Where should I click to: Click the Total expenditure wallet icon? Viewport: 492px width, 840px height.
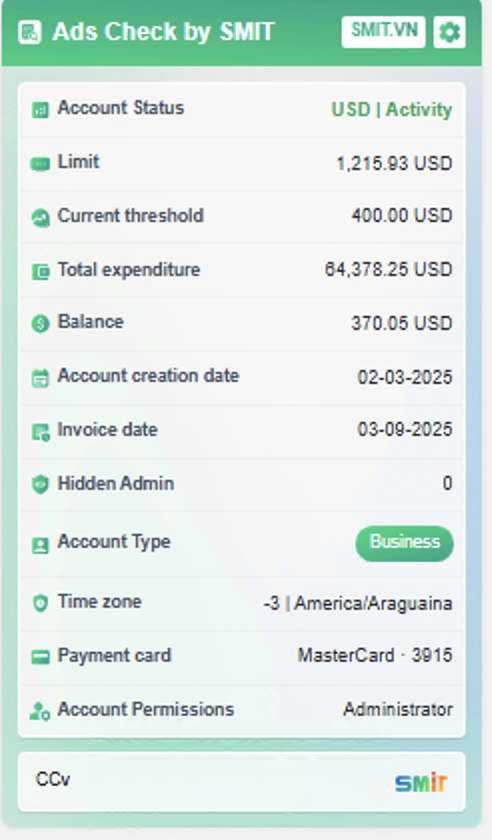40,272
